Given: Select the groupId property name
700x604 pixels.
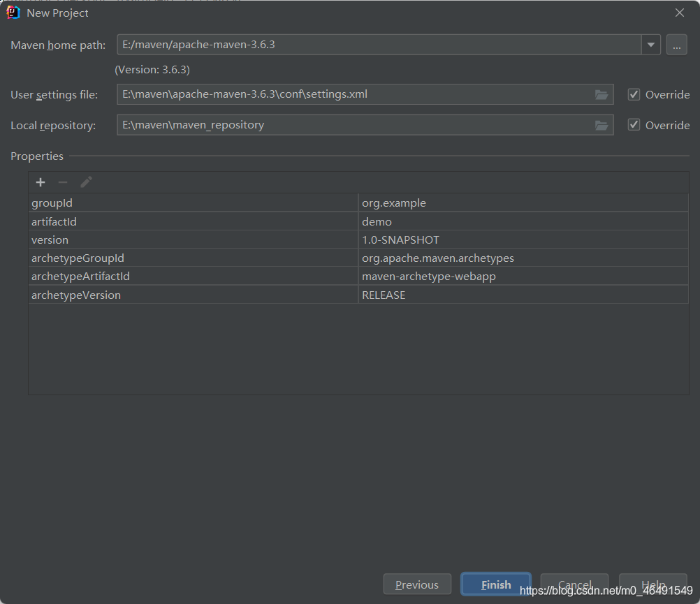Looking at the screenshot, I should point(194,203).
